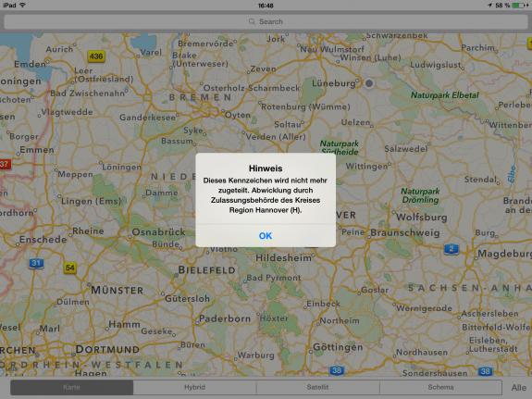Tap the red 37 road shield
Screen dimensions: 532x399
click(6, 165)
